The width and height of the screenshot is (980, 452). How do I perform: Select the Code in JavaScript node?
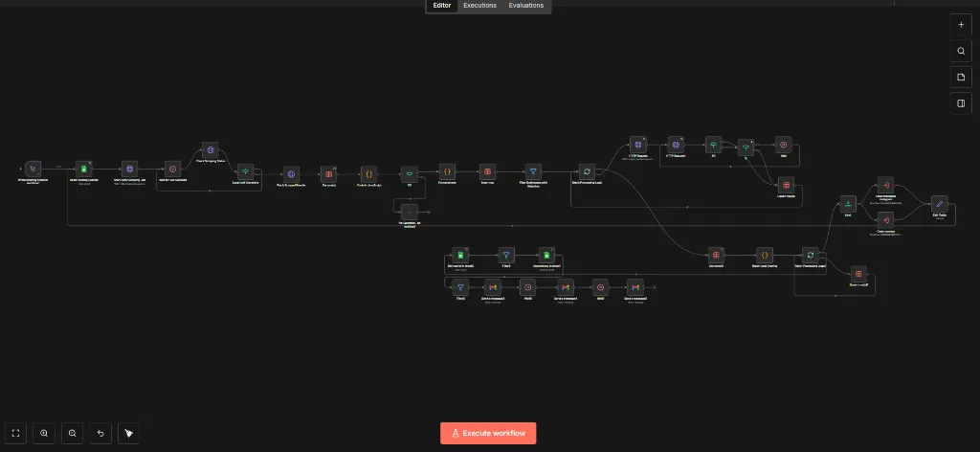[x=368, y=173]
